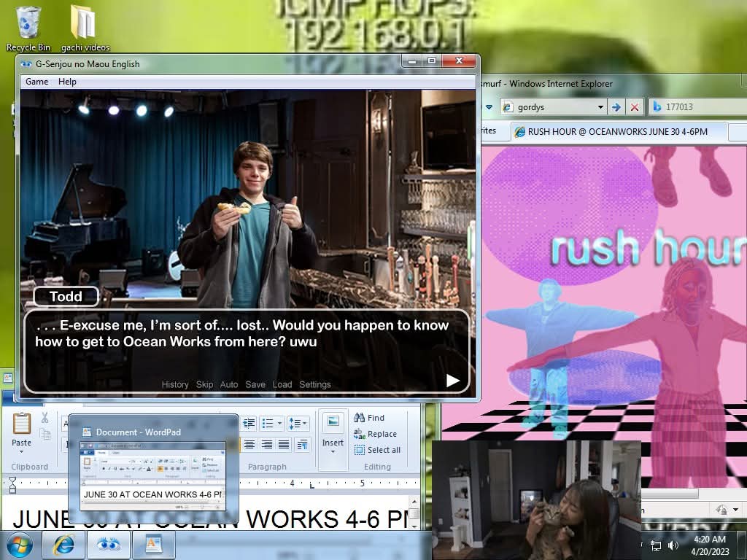The image size is (747, 560).
Task: Expand the address bar dropdown showing gordys
Action: [600, 107]
